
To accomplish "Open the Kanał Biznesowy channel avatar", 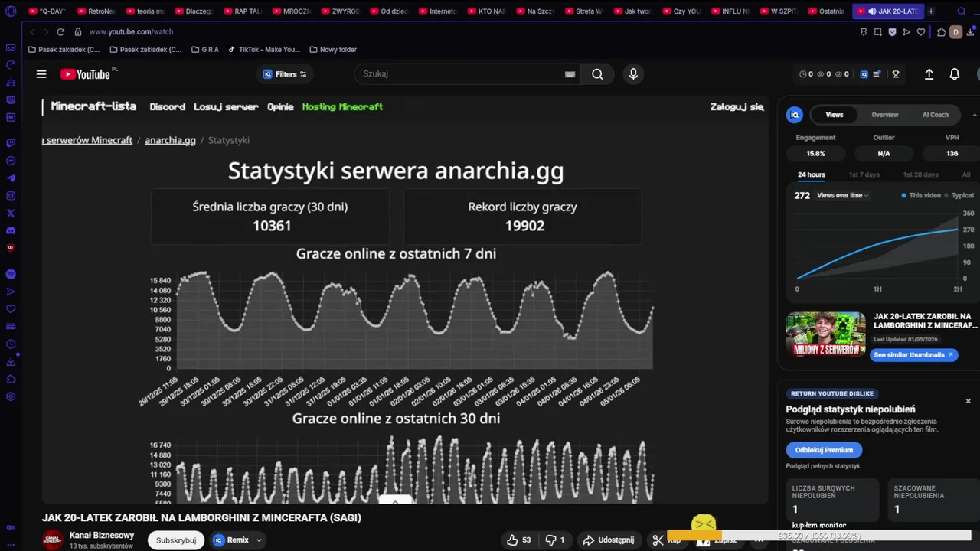I will (53, 540).
